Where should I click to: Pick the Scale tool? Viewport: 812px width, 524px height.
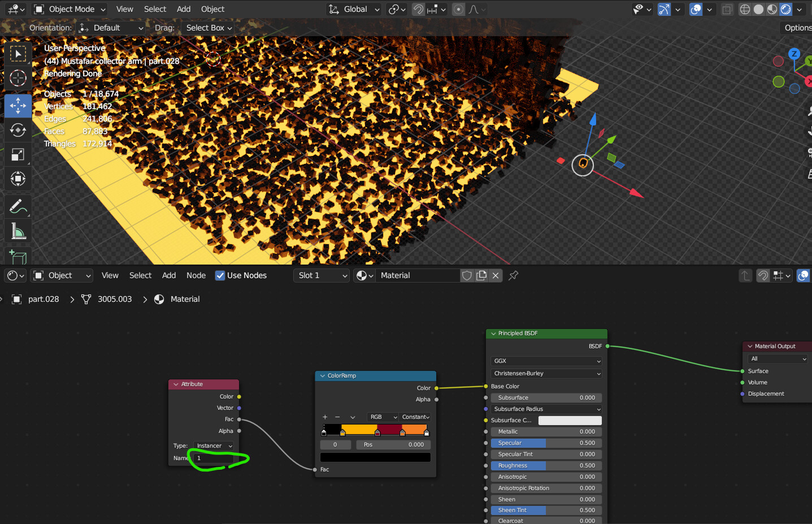point(18,154)
